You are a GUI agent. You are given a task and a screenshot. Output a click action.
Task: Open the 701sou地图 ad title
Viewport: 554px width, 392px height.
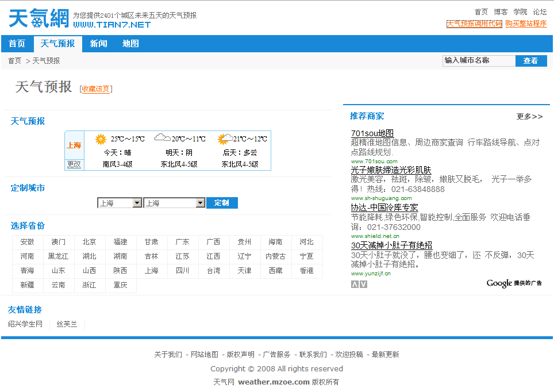pos(372,133)
